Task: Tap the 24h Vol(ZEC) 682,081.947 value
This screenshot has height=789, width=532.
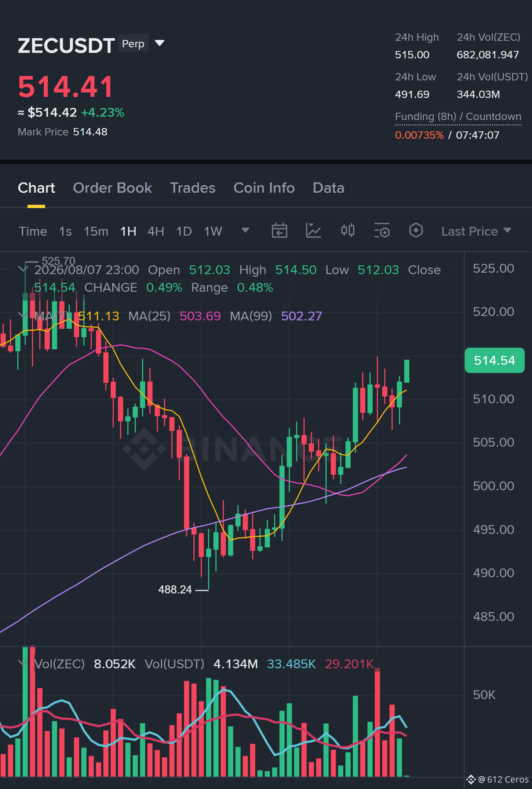Action: pos(488,55)
